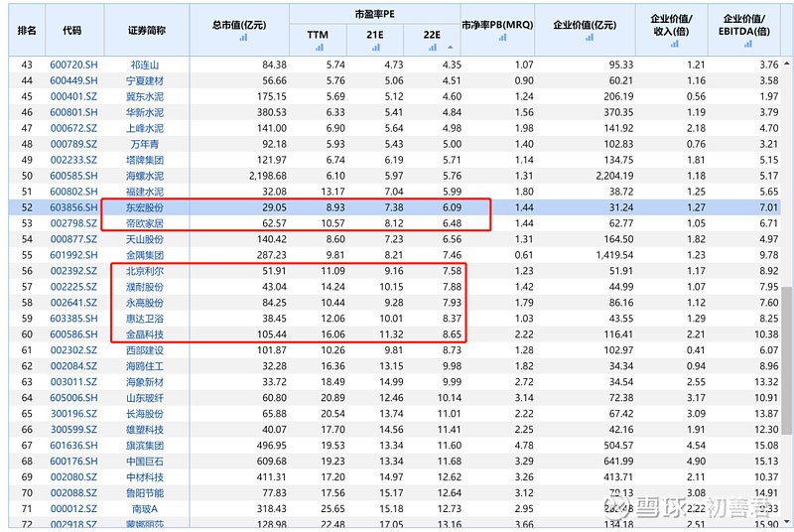Image resolution: width=794 pixels, height=532 pixels.
Task: Open stock code 300196.SZ
Action: pos(73,414)
